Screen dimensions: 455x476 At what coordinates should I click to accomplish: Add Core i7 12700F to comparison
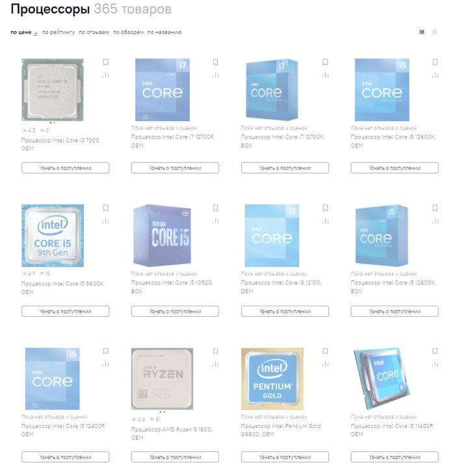pyautogui.click(x=216, y=75)
